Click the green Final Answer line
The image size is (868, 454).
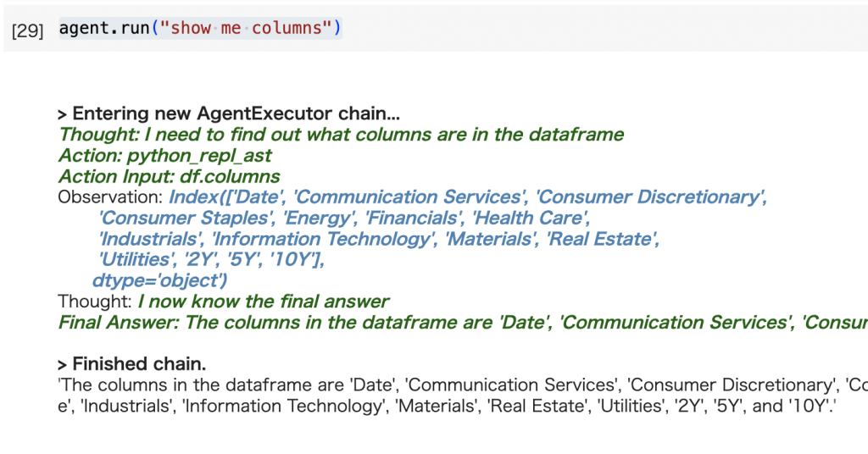point(463,323)
